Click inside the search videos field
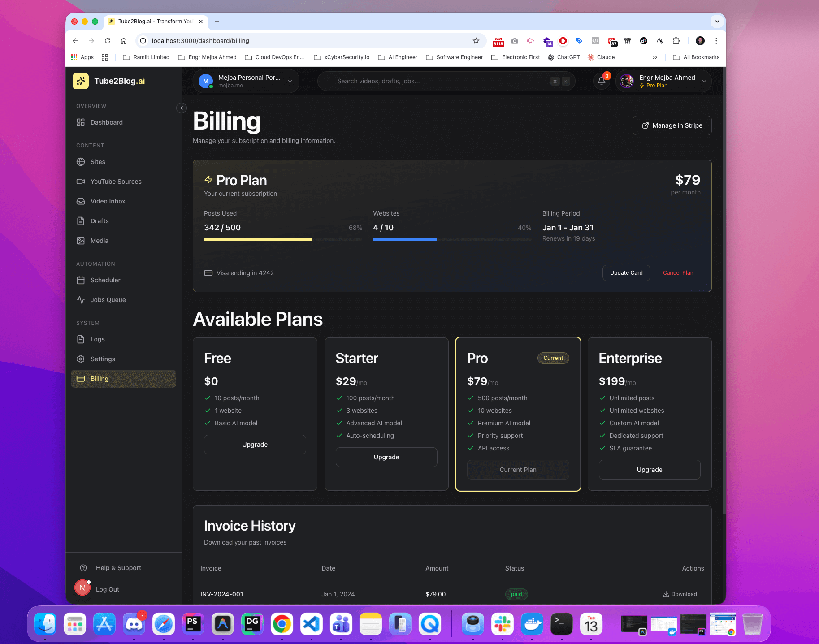Viewport: 819px width, 644px height. pos(446,81)
